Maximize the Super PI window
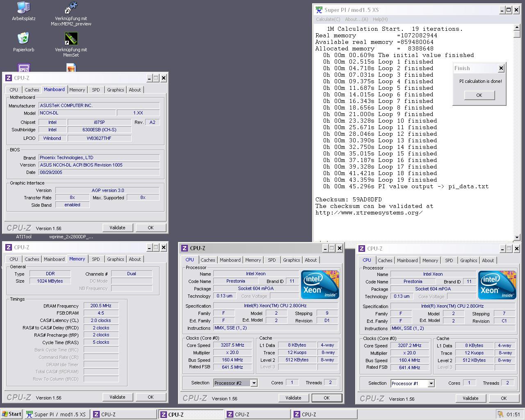This screenshot has height=420, width=525. (509, 10)
